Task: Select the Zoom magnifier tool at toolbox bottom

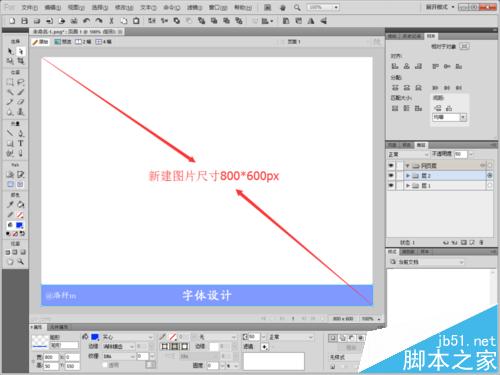Action: (x=21, y=262)
